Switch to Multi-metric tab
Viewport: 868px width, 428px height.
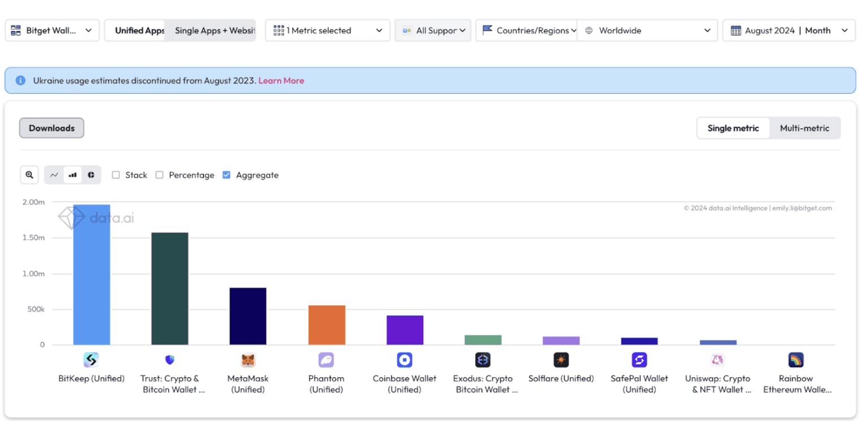[804, 128]
